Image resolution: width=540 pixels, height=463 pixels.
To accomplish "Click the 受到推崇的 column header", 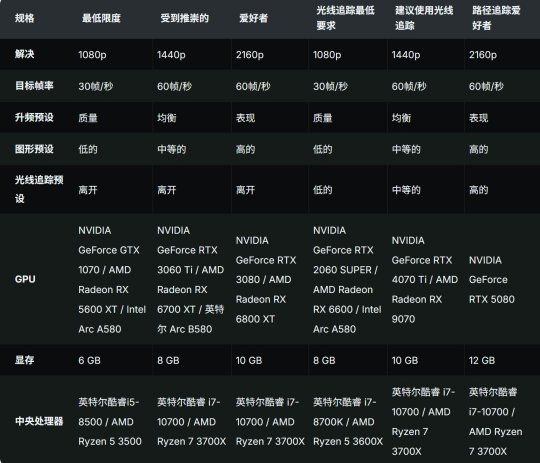I will coord(185,18).
